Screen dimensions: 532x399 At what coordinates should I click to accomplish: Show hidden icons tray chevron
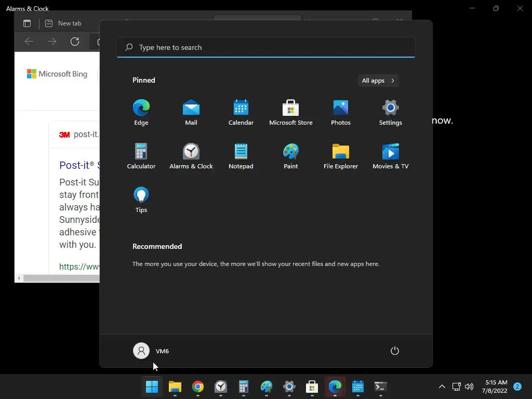[x=442, y=387]
